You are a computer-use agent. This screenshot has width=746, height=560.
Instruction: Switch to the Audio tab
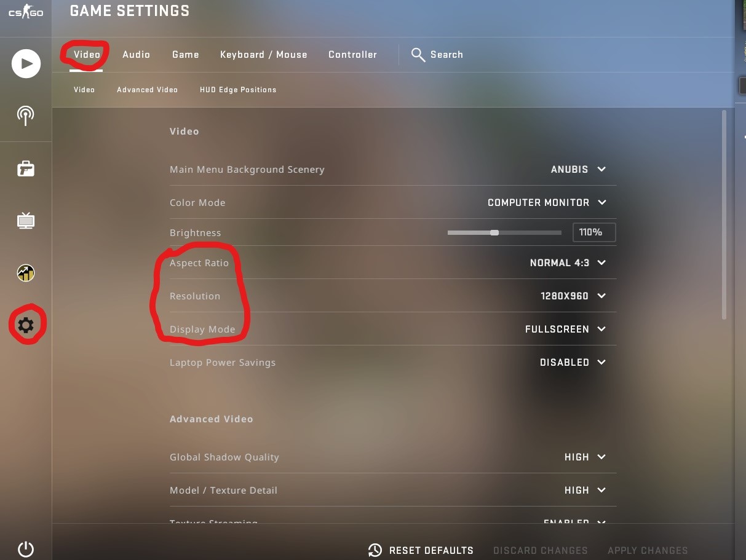[136, 55]
